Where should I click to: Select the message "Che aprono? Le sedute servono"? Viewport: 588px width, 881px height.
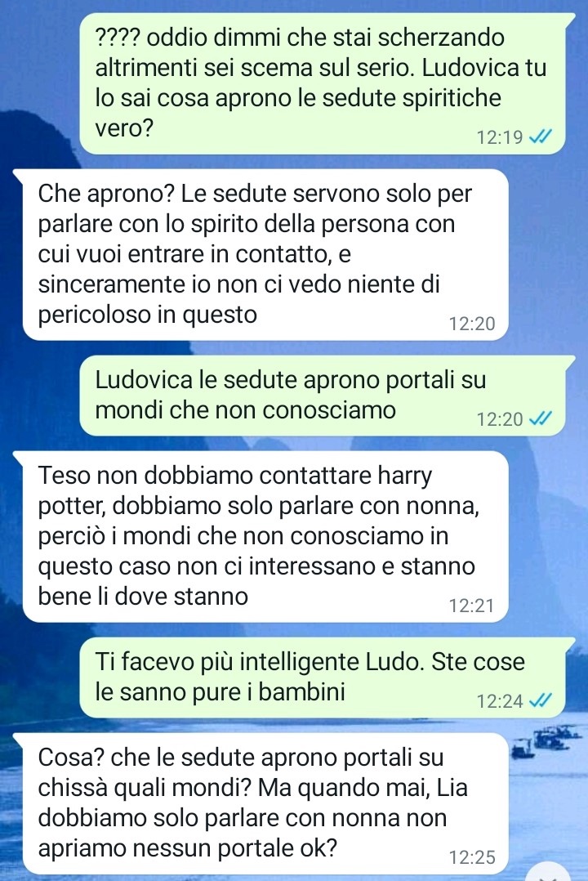pos(261,254)
